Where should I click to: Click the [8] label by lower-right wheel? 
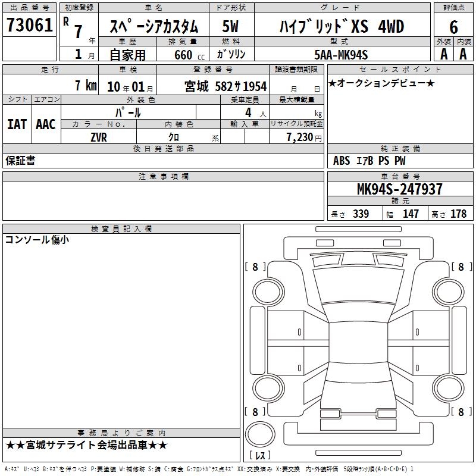(x=462, y=412)
